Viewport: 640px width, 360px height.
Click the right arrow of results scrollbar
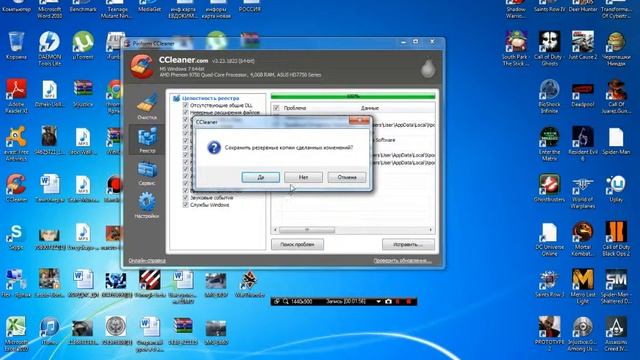pyautogui.click(x=431, y=230)
